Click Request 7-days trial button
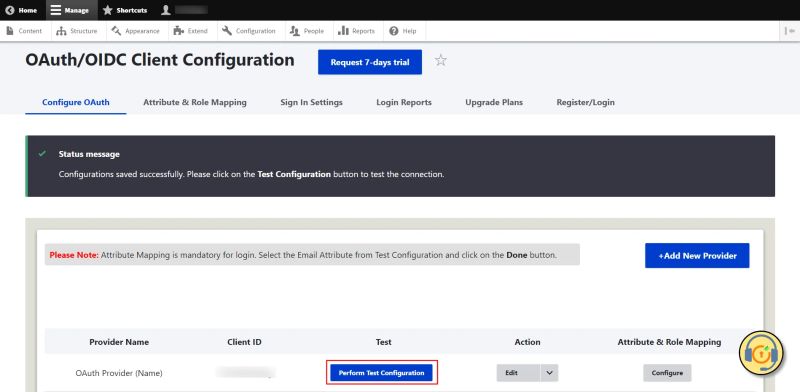This screenshot has width=800, height=392. coord(370,62)
